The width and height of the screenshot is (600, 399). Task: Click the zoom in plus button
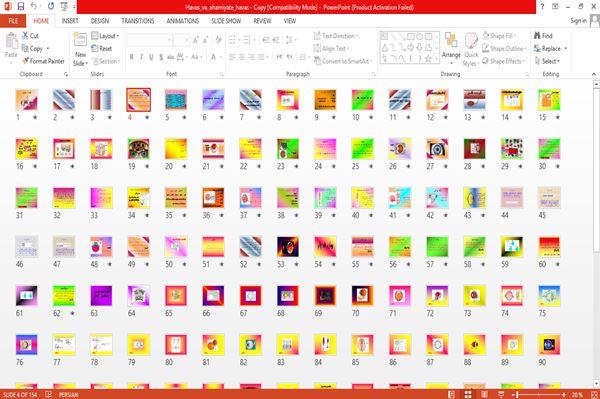pos(564,394)
